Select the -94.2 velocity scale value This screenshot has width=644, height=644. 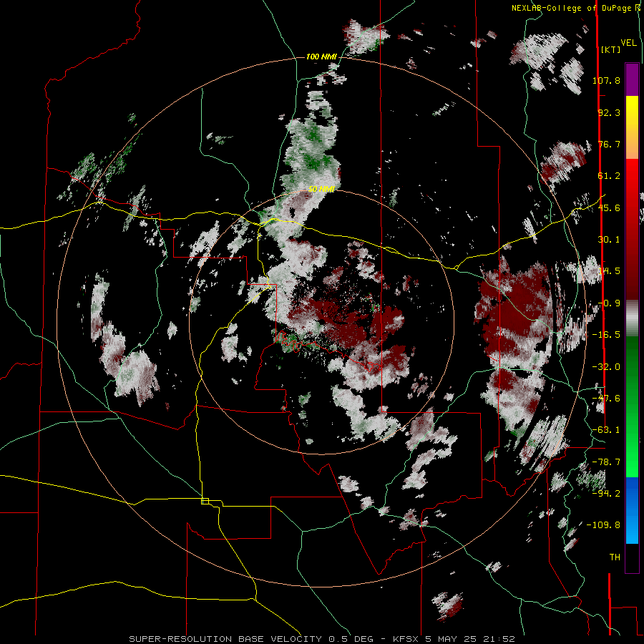point(606,493)
